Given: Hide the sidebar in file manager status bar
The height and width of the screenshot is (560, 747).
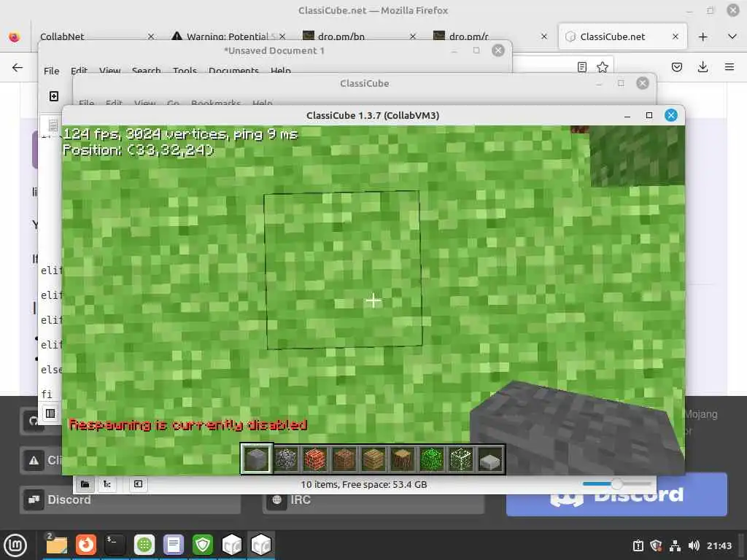Looking at the screenshot, I should coord(138,484).
